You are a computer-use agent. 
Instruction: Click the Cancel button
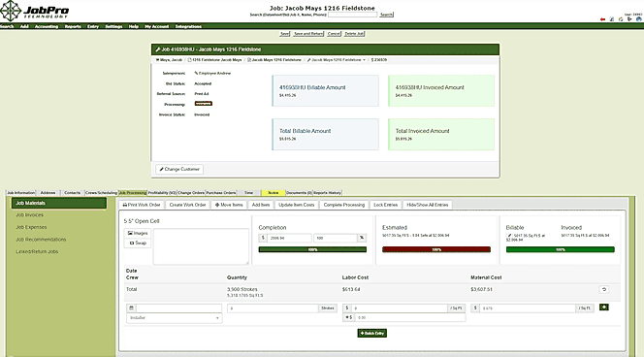point(334,34)
